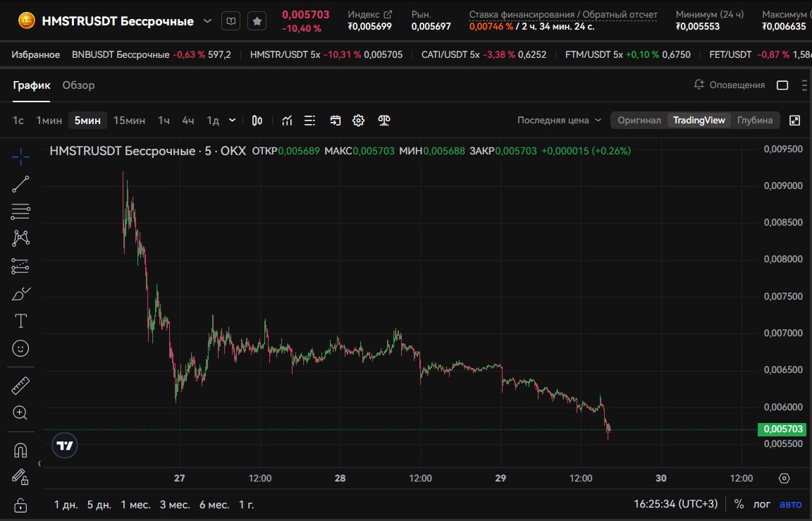Screen dimensions: 812x521
Task: Toggle magnet mode for drawings
Action: pyautogui.click(x=20, y=450)
